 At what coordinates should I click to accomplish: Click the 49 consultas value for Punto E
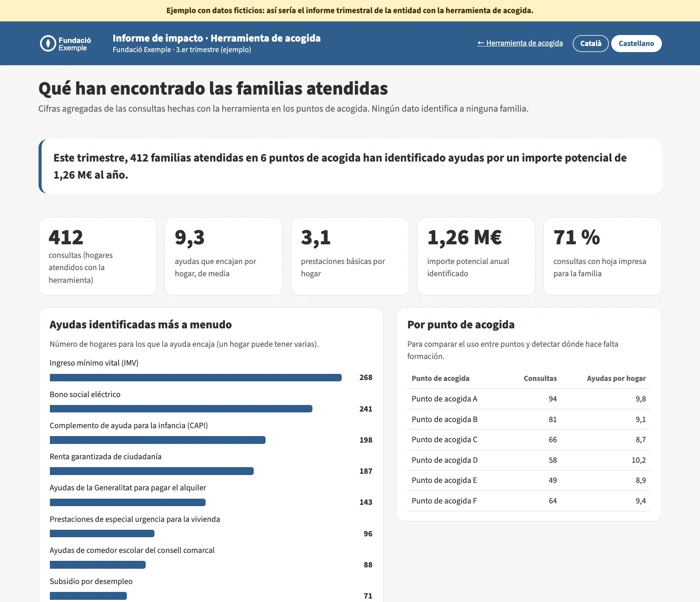(553, 480)
